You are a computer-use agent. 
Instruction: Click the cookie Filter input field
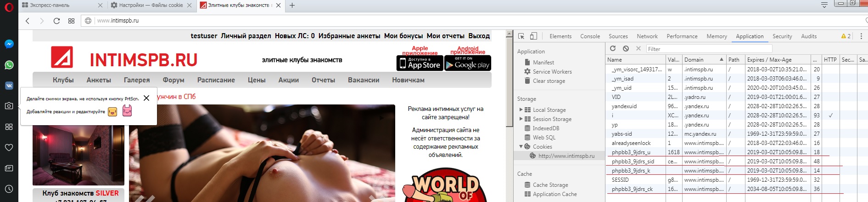[x=709, y=49]
